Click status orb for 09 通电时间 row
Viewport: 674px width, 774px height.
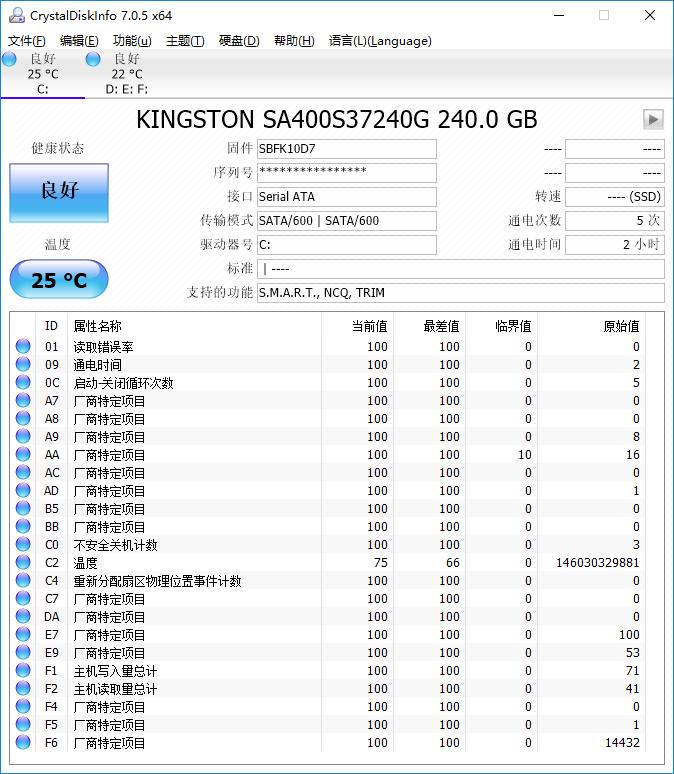tap(23, 364)
